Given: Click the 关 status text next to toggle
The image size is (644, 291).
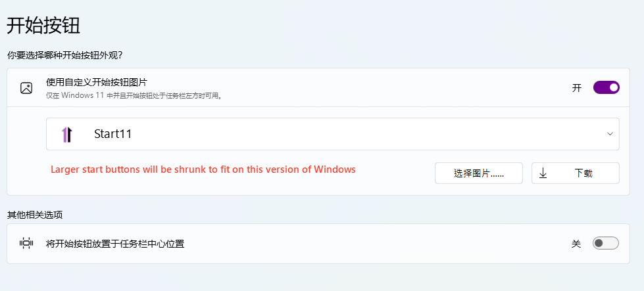Looking at the screenshot, I should click(x=576, y=244).
